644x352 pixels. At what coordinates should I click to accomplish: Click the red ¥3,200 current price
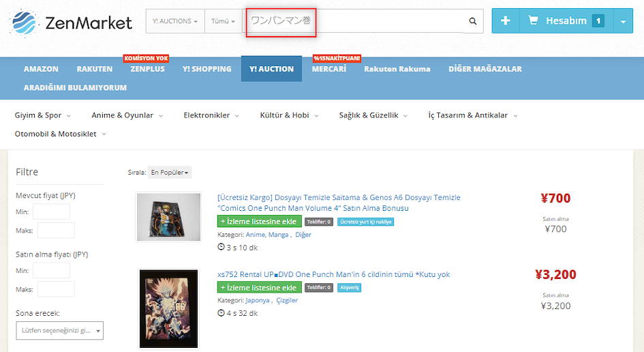click(x=555, y=274)
